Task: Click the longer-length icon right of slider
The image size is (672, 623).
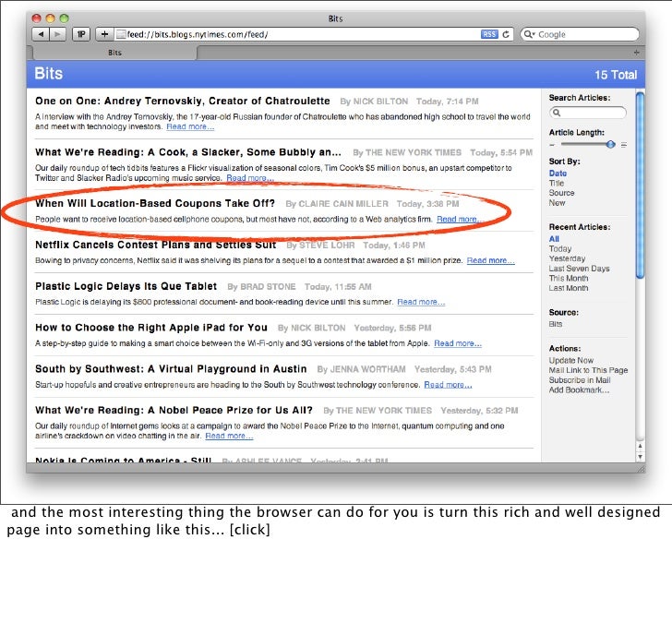Action: click(x=624, y=145)
